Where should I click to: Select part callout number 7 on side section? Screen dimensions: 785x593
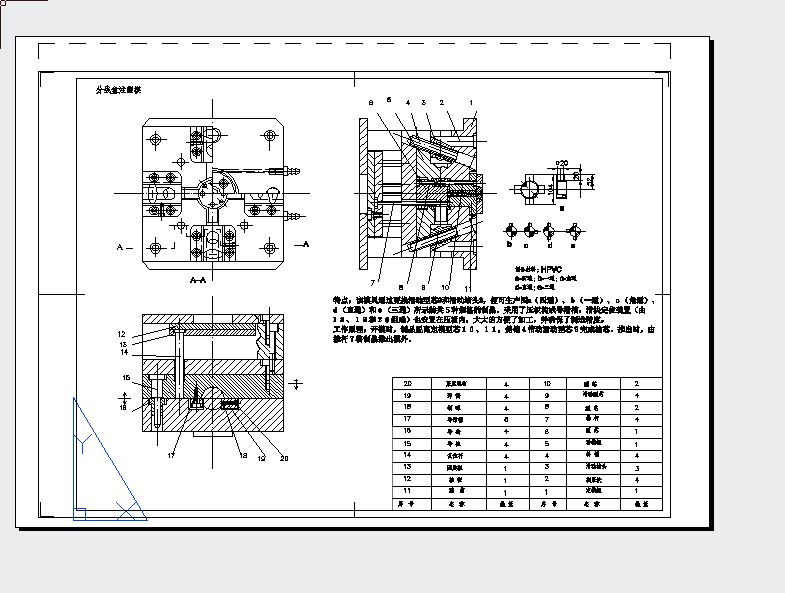pos(373,268)
